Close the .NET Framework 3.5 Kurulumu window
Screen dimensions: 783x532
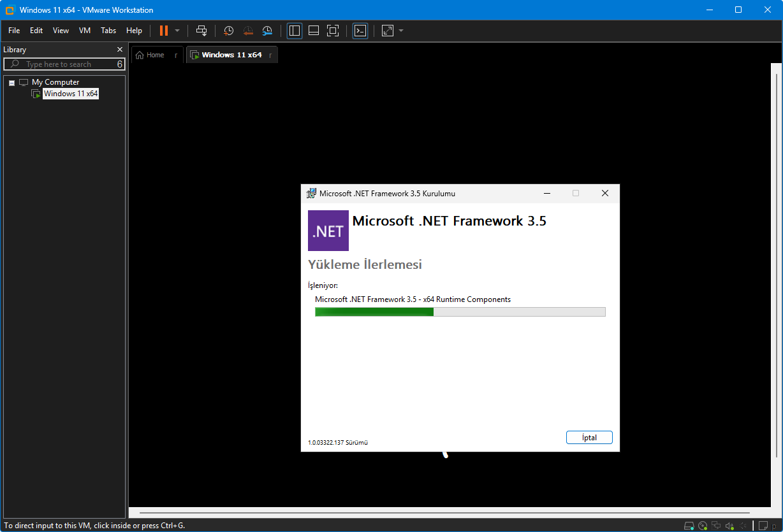[x=605, y=193]
